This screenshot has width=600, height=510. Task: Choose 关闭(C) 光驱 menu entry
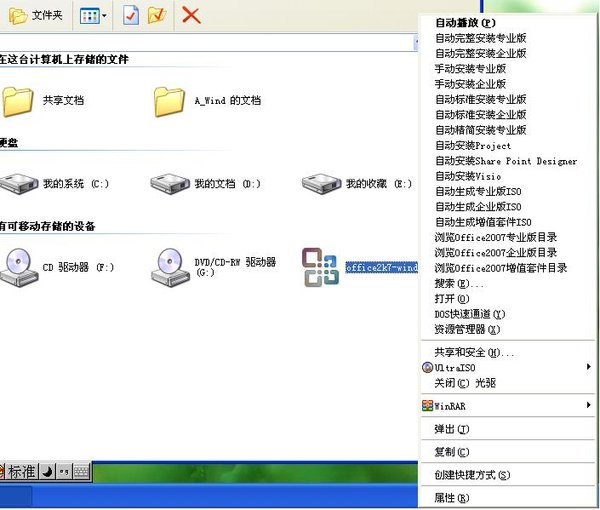507,383
